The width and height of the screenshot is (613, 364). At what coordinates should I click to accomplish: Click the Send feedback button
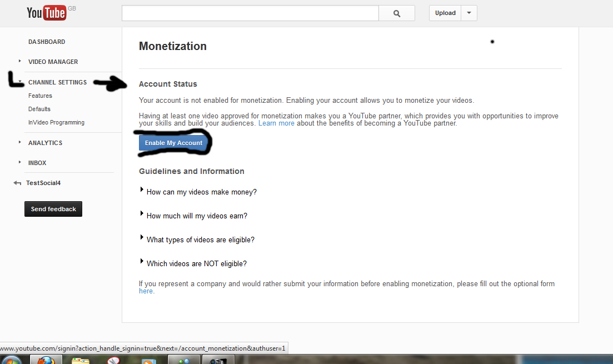tap(53, 209)
